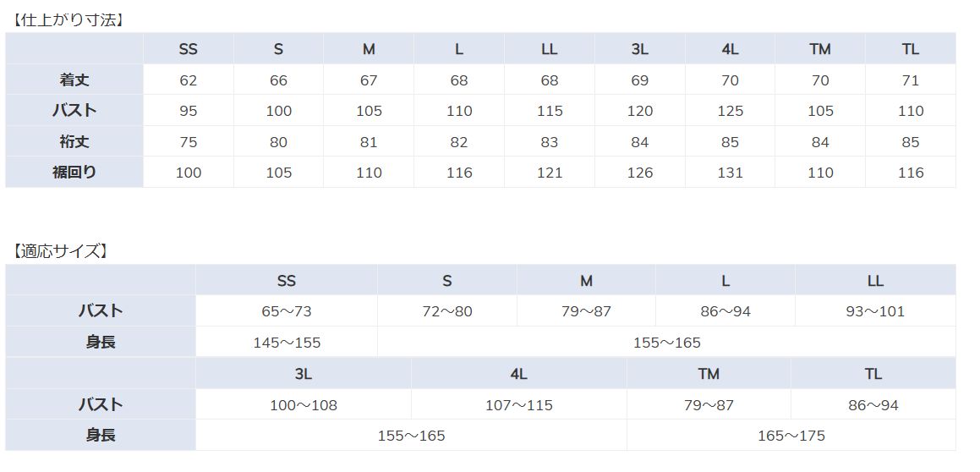
Task: Click the TM header in the finished dimensions table
Action: tap(820, 49)
